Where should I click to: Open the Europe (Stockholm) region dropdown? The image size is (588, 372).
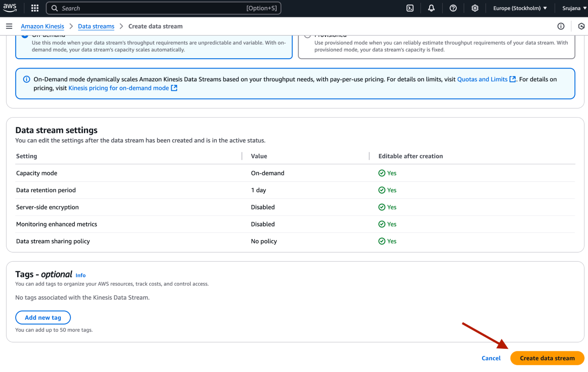point(520,8)
